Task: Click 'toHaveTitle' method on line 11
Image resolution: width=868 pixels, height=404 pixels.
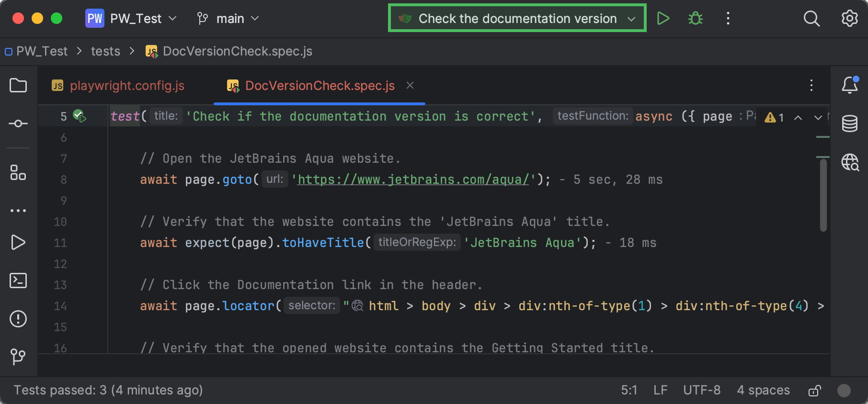Action: (323, 243)
